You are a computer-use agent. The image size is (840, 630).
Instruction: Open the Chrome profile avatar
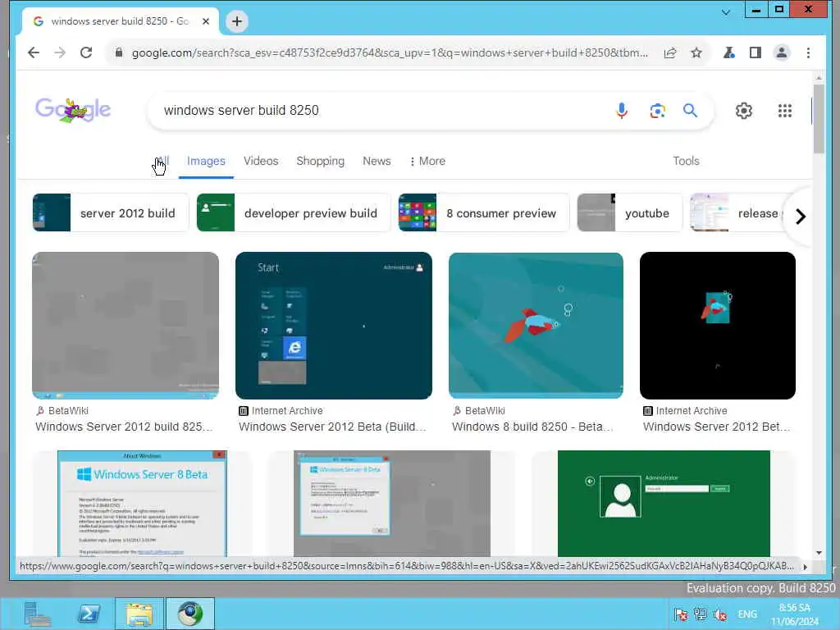click(782, 52)
